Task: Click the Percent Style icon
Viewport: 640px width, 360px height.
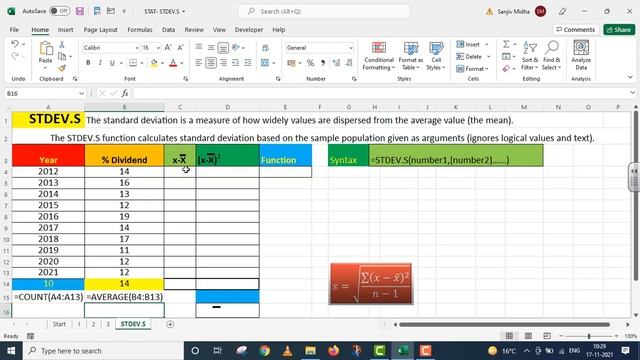Action: 311,63
